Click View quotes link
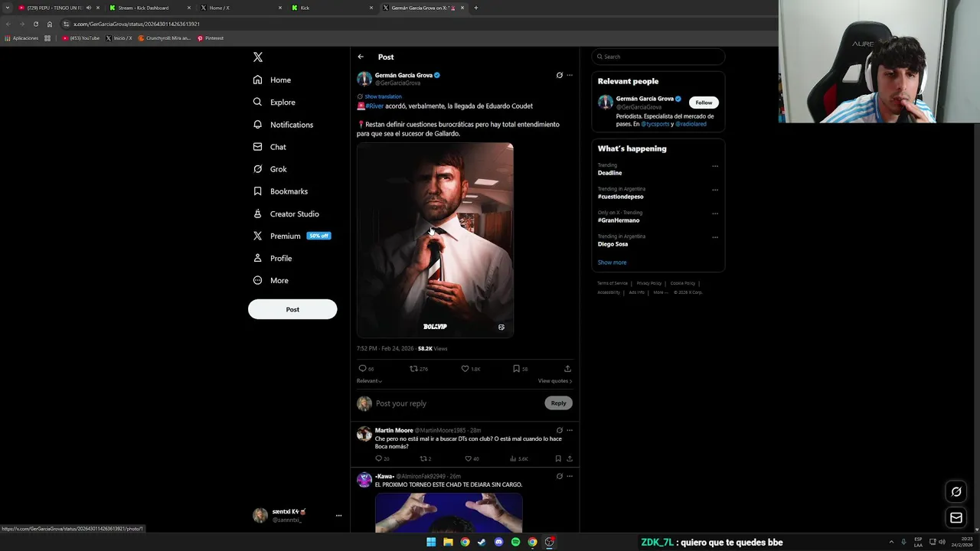Viewport: 980px width, 551px height. click(554, 381)
